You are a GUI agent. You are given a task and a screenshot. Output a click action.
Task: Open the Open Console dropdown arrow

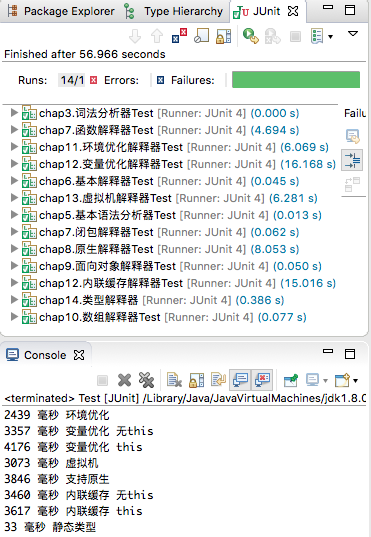click(356, 380)
